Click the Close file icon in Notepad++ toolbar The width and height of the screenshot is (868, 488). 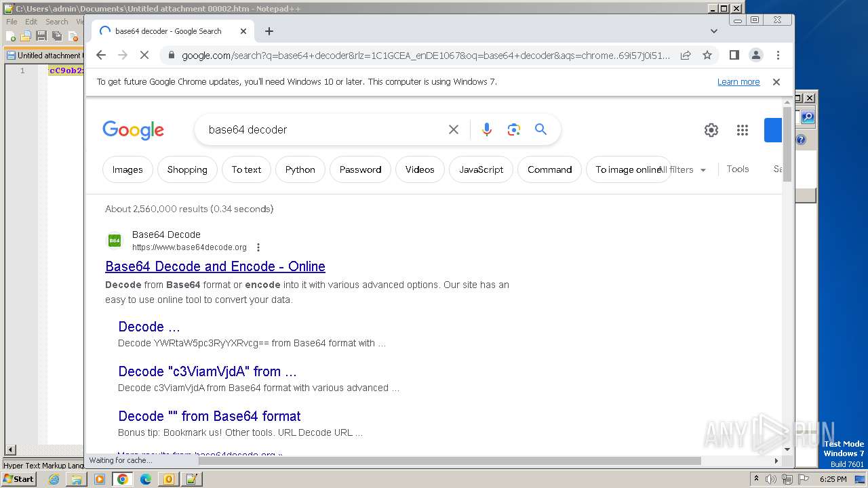coord(73,36)
